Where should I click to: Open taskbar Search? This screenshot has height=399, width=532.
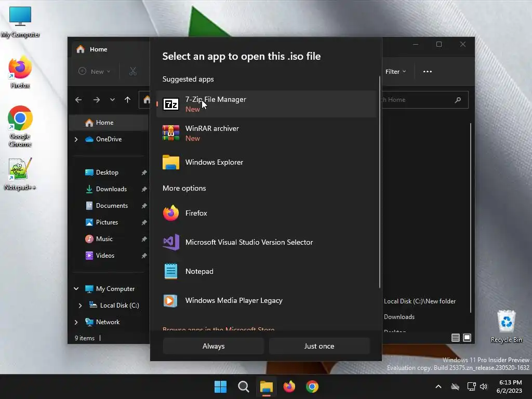click(243, 387)
